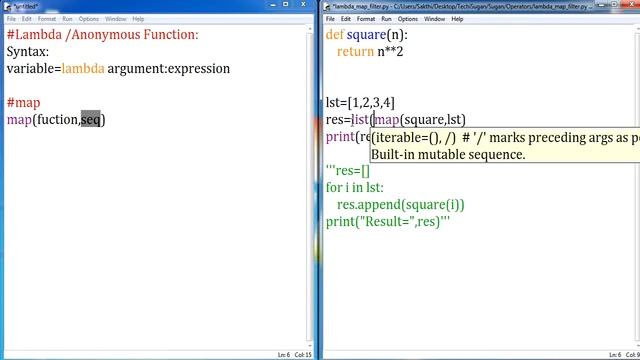Click 'Ln: 6' in untitled window status bar

click(284, 355)
